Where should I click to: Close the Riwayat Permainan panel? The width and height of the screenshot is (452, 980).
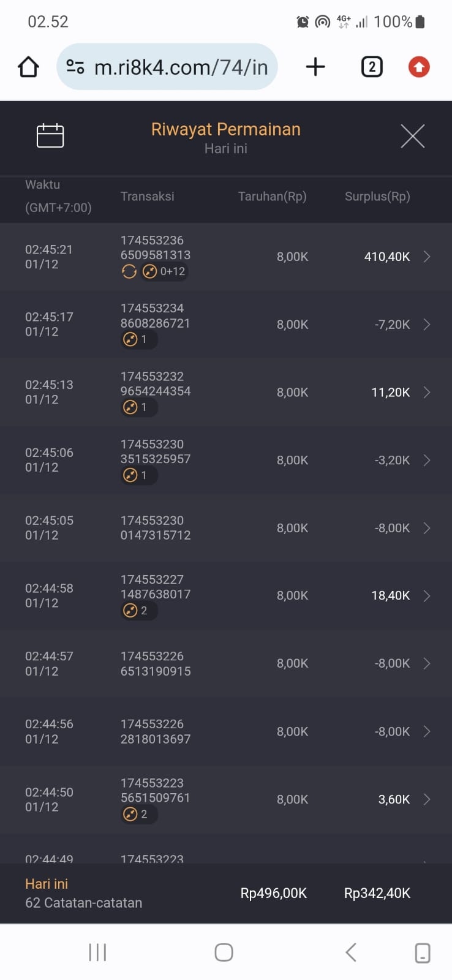tap(412, 136)
